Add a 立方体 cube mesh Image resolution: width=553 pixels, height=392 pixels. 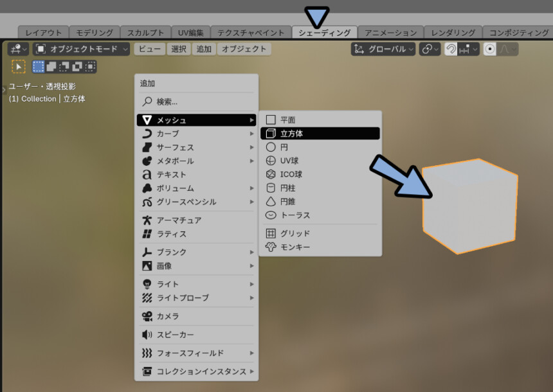[320, 134]
